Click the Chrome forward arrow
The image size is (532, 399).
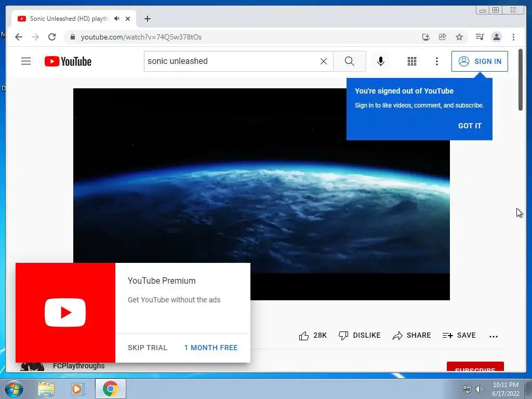tap(35, 37)
